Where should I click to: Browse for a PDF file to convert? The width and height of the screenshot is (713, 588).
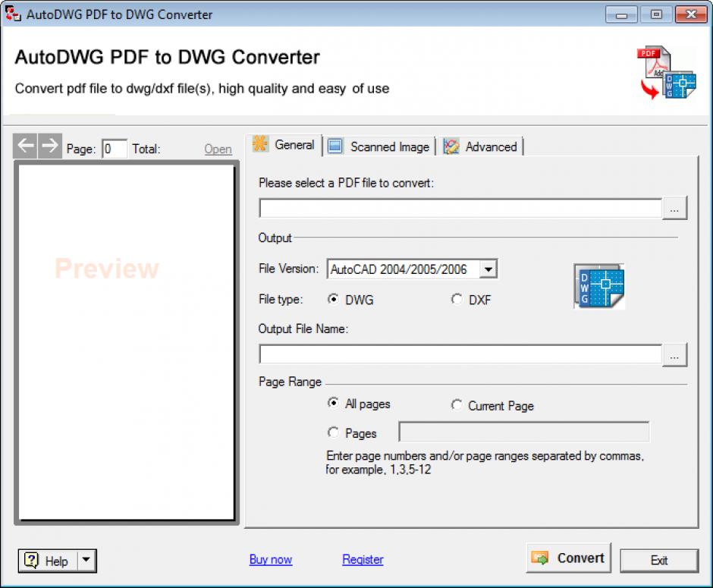674,209
